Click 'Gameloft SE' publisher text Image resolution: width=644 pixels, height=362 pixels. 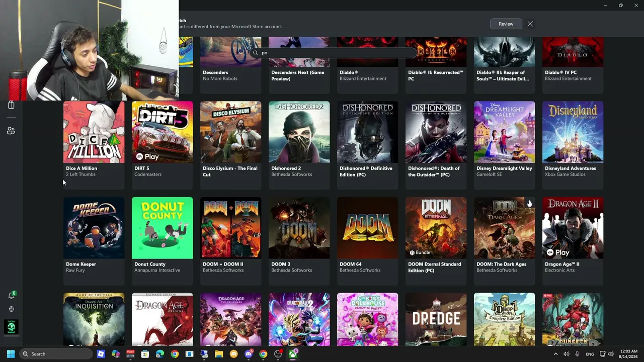click(489, 174)
